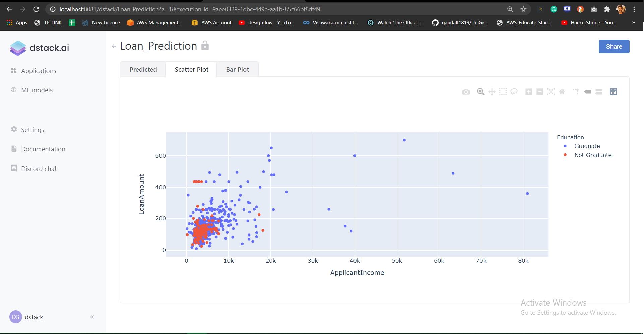Image resolution: width=644 pixels, height=334 pixels.
Task: Switch to the Bar Plot tab
Action: [x=238, y=69]
